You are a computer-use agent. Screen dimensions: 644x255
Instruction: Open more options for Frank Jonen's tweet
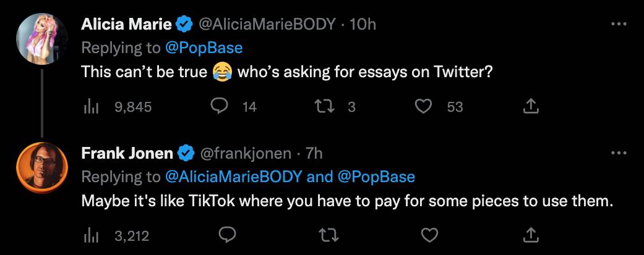click(619, 153)
